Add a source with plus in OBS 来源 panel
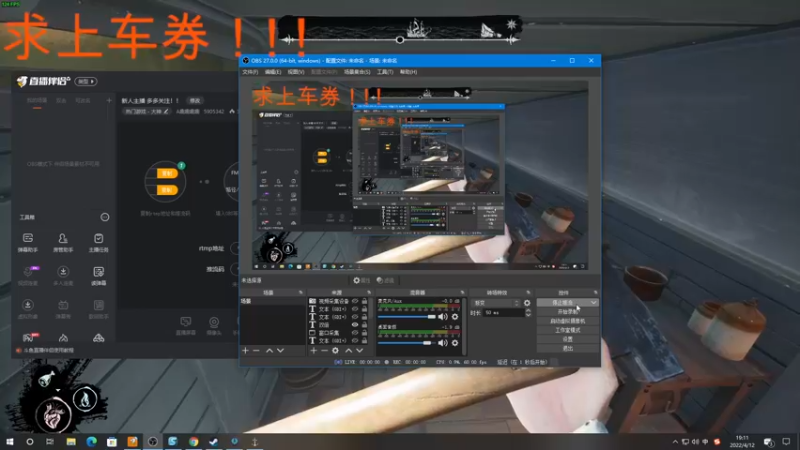 click(x=314, y=351)
